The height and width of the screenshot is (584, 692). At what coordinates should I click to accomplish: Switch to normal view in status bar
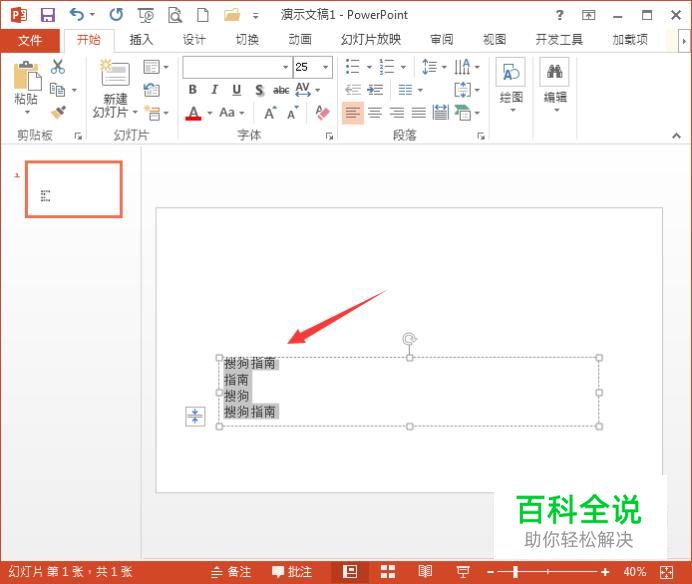tap(350, 573)
